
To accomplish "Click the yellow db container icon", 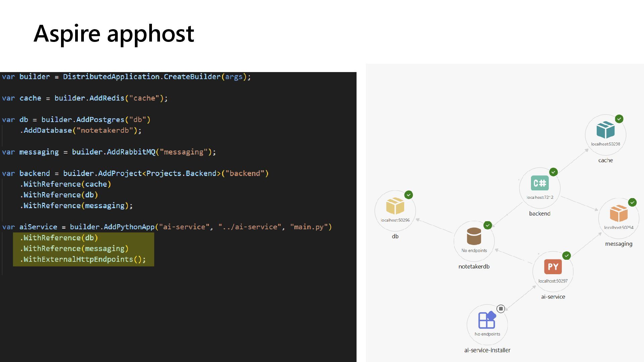I will point(395,206).
